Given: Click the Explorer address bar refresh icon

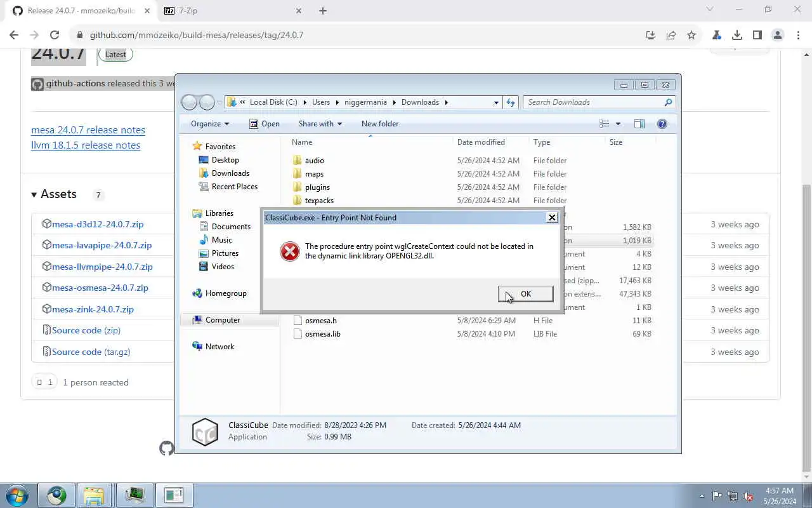Looking at the screenshot, I should [511, 102].
